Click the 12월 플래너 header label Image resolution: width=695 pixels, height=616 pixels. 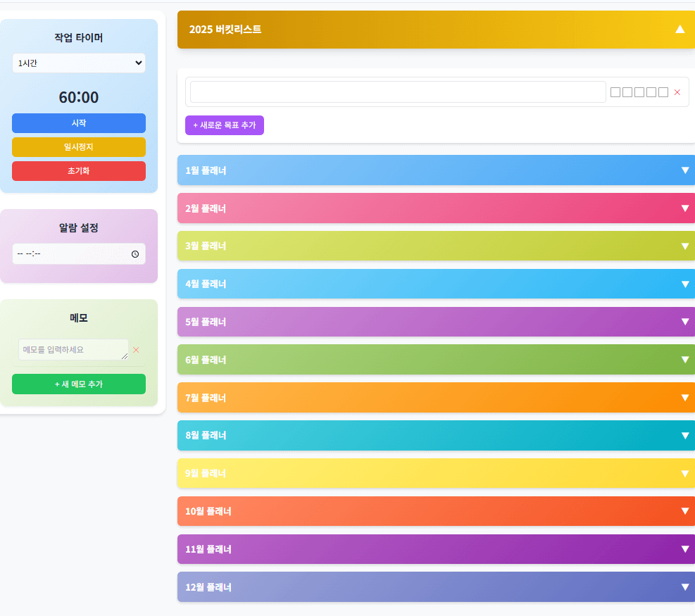(208, 587)
